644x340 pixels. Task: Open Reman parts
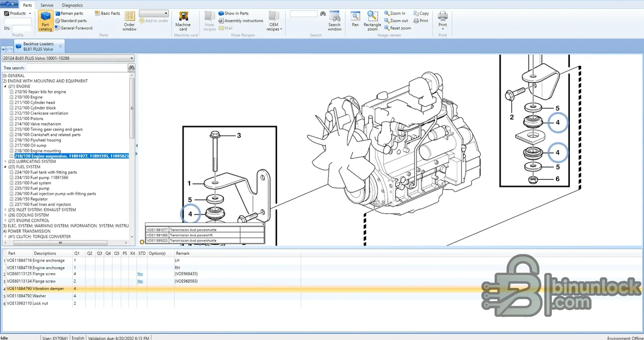[69, 13]
